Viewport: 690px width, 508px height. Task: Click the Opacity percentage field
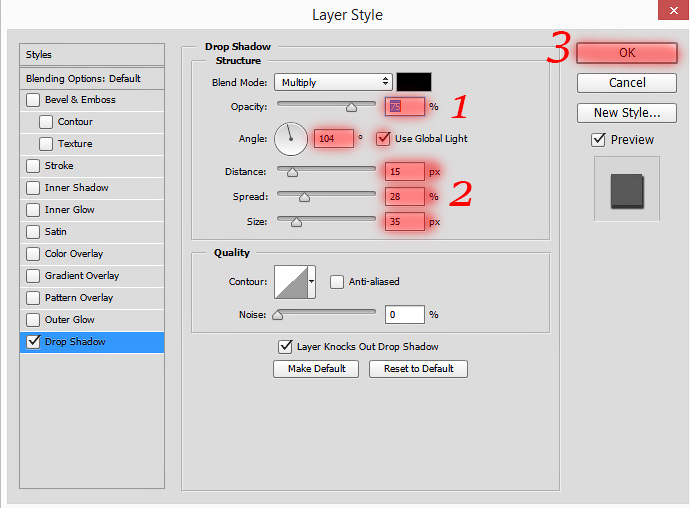point(405,107)
